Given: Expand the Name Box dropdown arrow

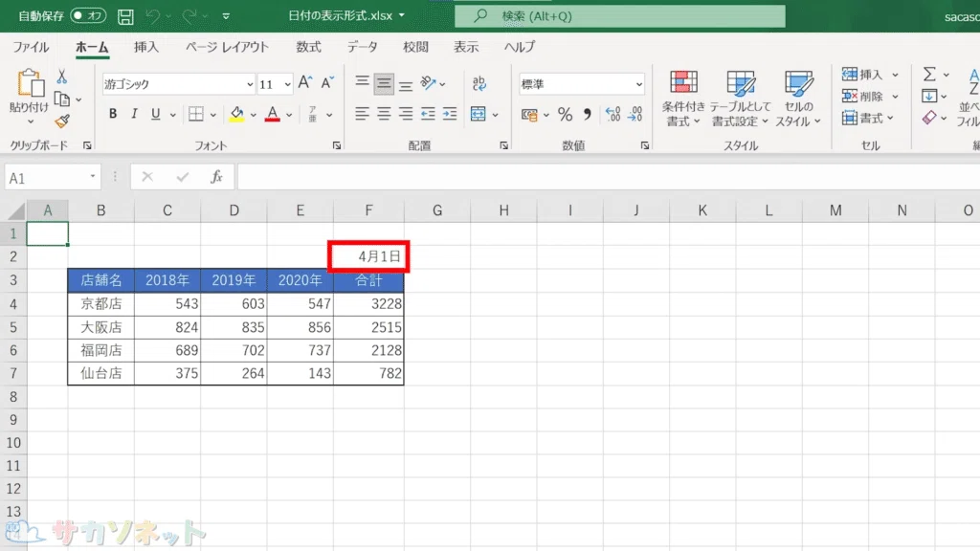Looking at the screenshot, I should (93, 177).
